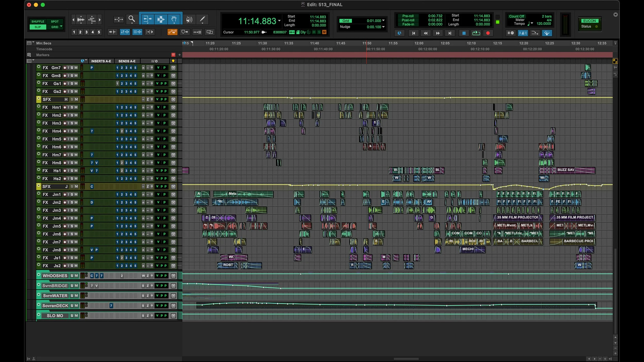Click the horizontal zoom out left arrow

(x=73, y=20)
